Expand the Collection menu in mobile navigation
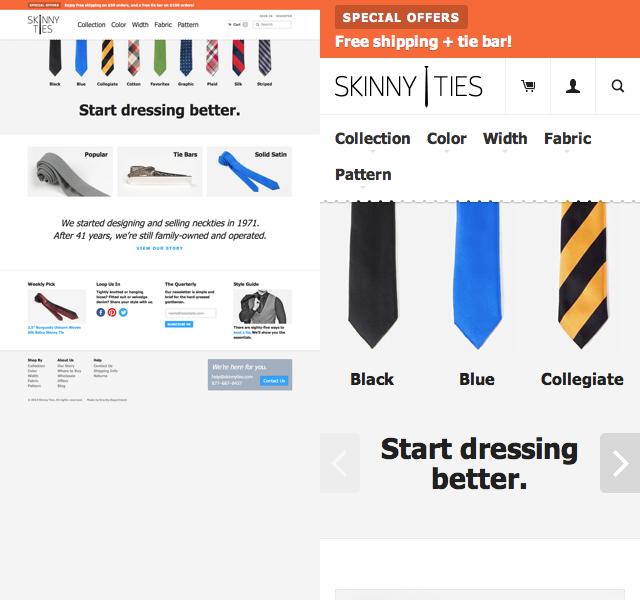Image resolution: width=640 pixels, height=600 pixels. pyautogui.click(x=373, y=139)
